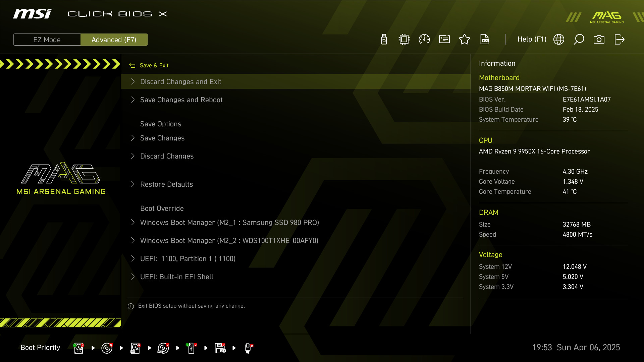Select the USB floppy boot priority icon
Screen dimensions: 644x362
click(220, 348)
